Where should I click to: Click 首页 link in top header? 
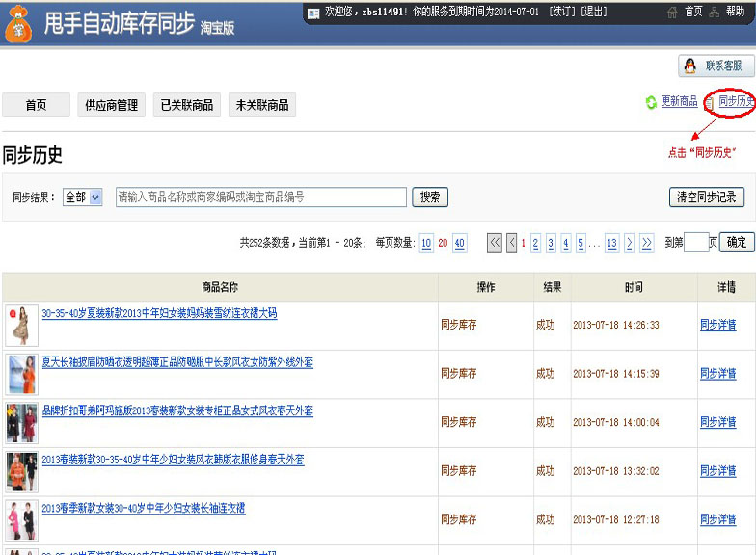(x=693, y=12)
